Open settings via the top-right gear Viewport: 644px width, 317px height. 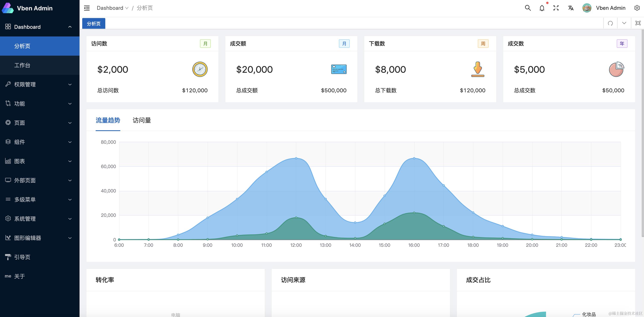point(637,8)
